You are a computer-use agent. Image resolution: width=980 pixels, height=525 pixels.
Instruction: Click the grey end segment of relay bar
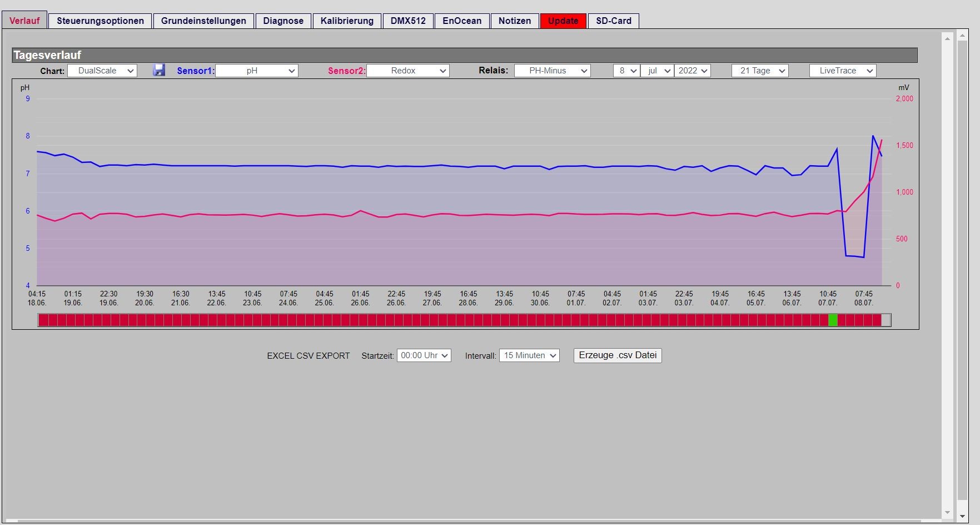pyautogui.click(x=886, y=320)
